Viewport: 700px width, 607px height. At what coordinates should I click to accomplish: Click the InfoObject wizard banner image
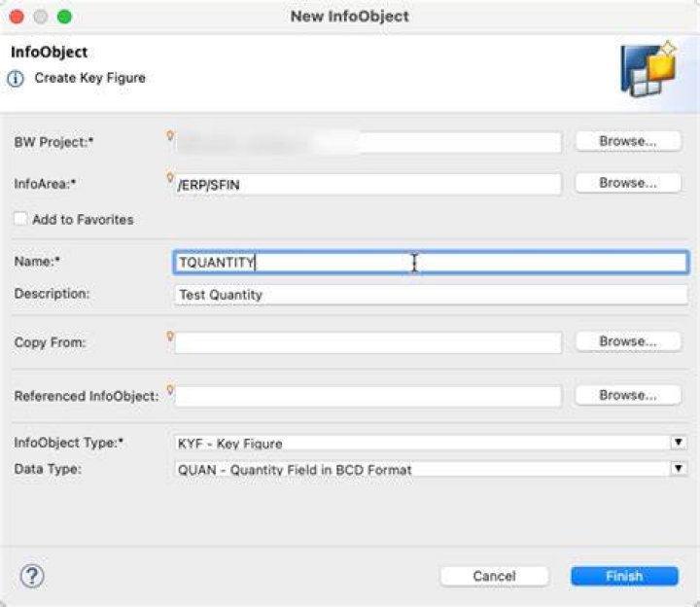(649, 69)
